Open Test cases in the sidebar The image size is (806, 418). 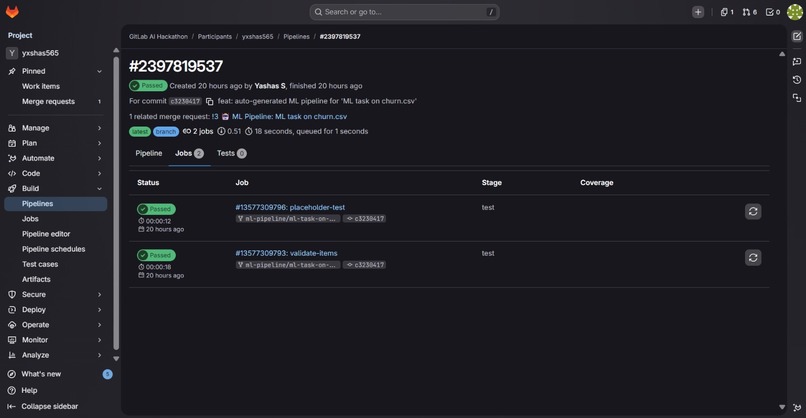pos(56,264)
